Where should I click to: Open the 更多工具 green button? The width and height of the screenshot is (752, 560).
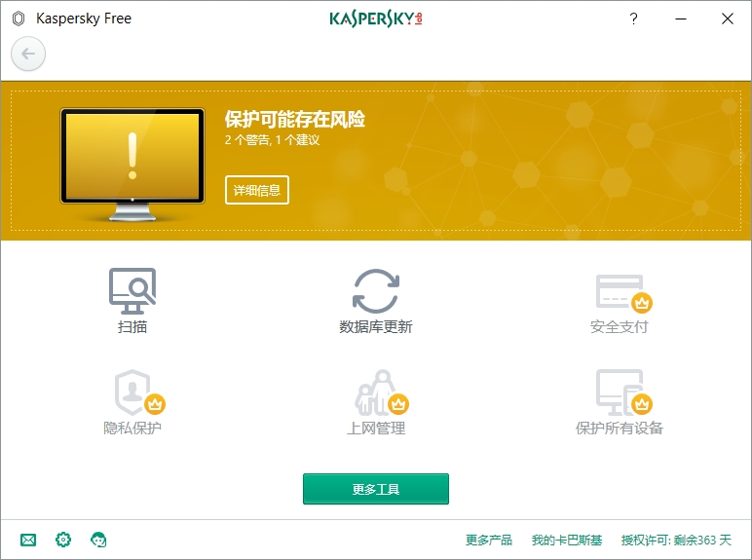click(376, 489)
